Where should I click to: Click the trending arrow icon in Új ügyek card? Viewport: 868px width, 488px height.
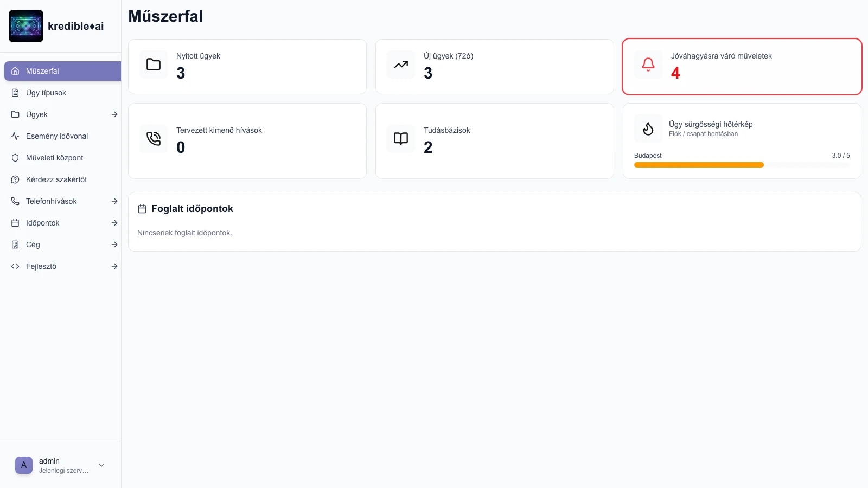point(401,65)
